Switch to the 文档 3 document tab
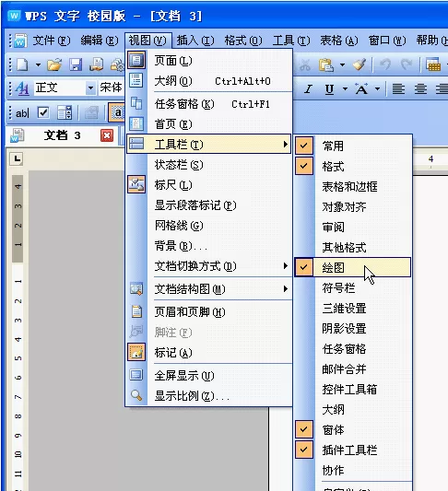The height and width of the screenshot is (491, 448). (62, 135)
